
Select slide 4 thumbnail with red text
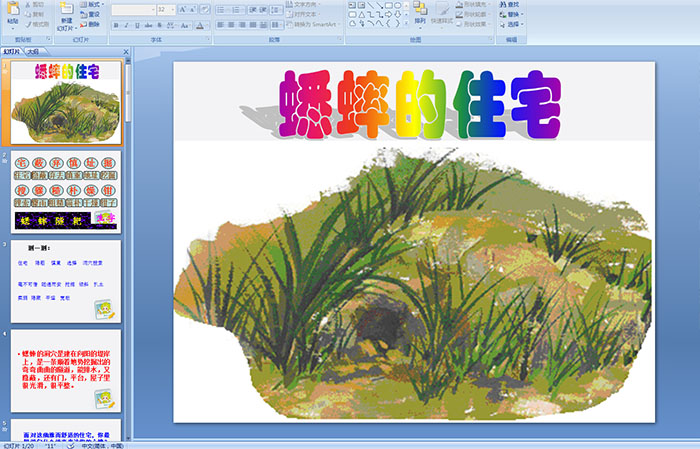pos(66,371)
